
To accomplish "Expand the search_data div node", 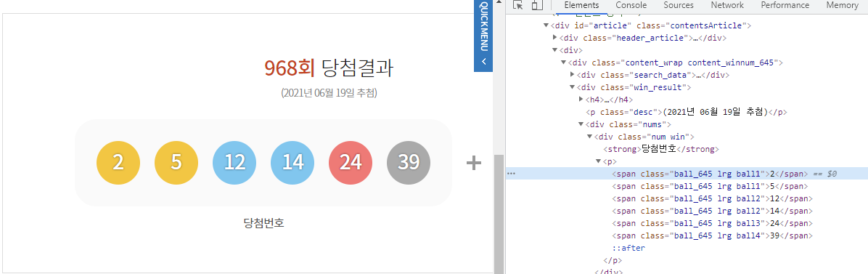I will 573,75.
